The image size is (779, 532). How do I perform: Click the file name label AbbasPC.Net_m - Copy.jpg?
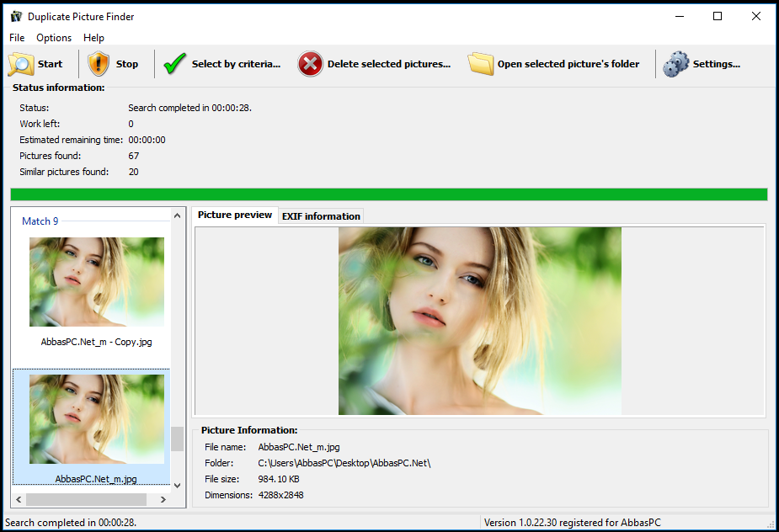point(96,342)
